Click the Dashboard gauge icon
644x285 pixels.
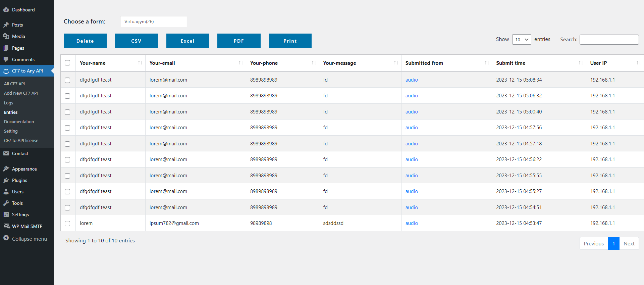pyautogui.click(x=6, y=10)
